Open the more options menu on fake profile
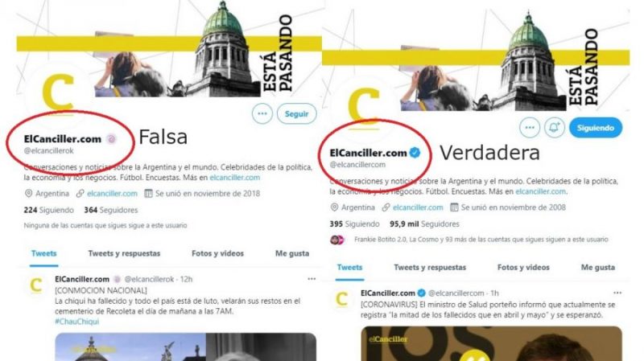This screenshot has height=361, width=644. click(262, 113)
